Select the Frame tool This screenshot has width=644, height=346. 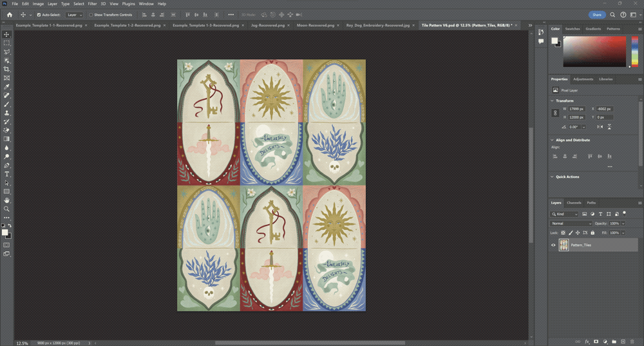[6, 78]
